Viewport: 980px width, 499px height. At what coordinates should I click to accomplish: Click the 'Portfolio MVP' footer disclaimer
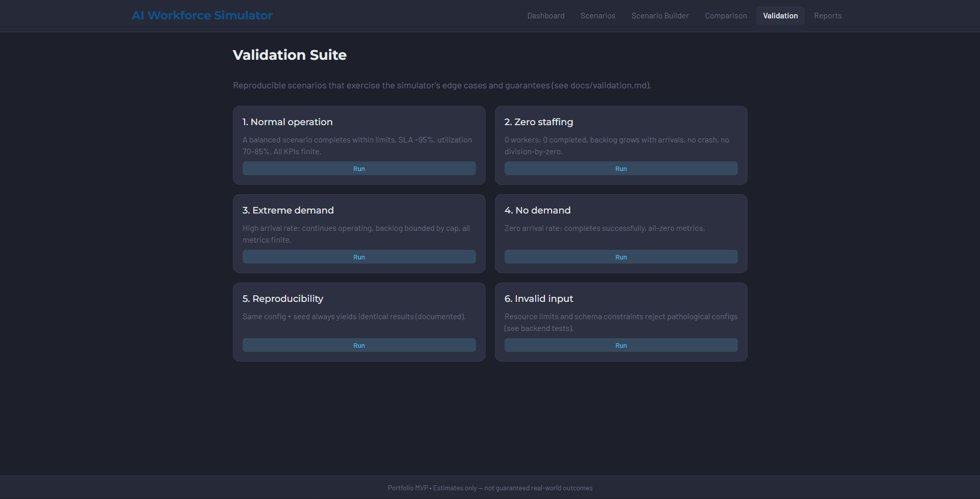coord(490,488)
